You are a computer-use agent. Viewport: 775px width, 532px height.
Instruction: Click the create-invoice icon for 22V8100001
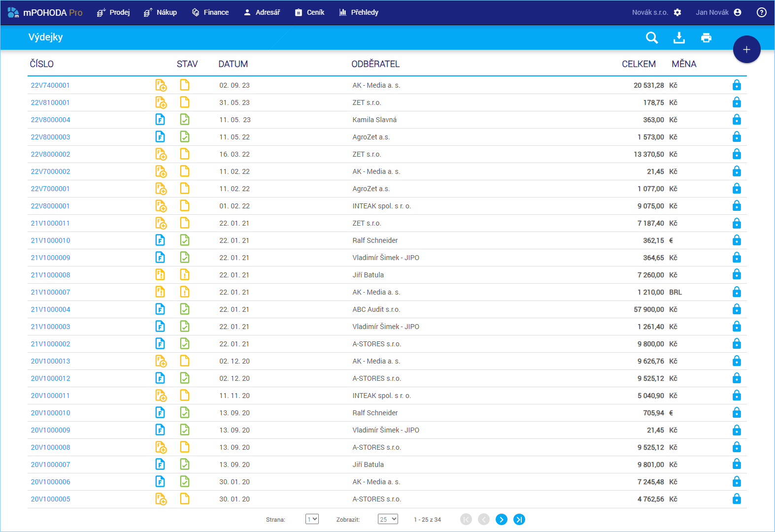pos(161,102)
